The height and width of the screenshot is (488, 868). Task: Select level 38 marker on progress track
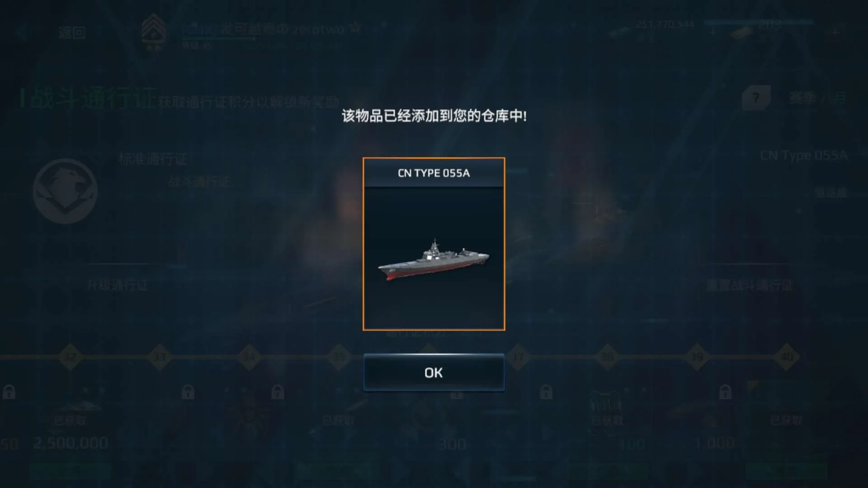click(x=608, y=357)
